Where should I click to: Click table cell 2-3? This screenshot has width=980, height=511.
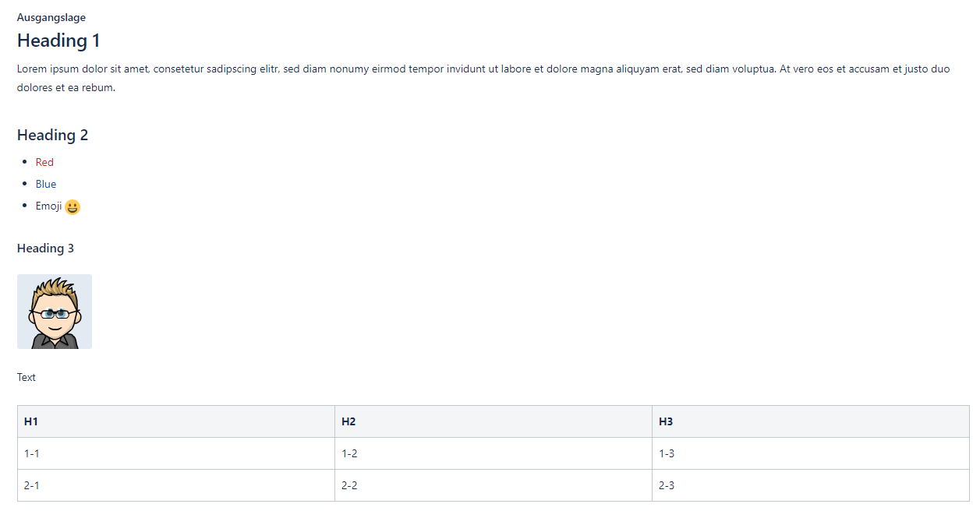click(811, 485)
